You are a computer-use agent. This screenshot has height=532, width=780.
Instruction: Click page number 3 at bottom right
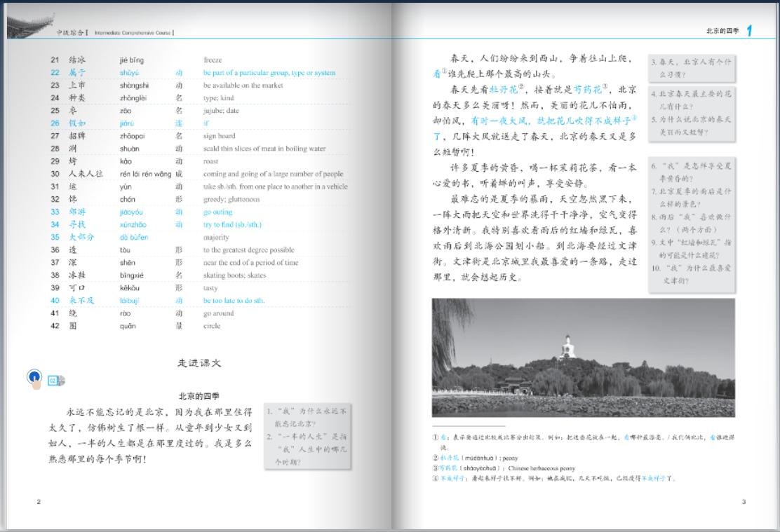click(x=743, y=501)
